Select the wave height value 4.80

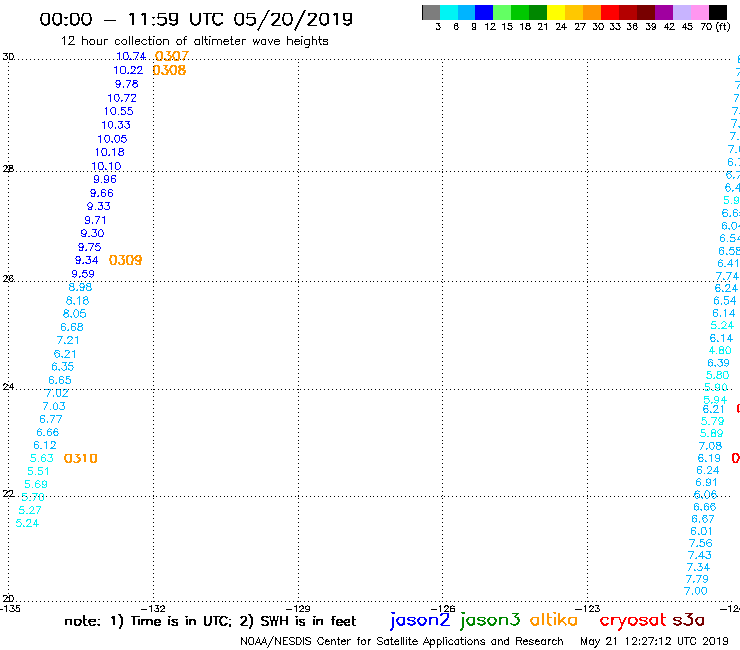tap(720, 350)
